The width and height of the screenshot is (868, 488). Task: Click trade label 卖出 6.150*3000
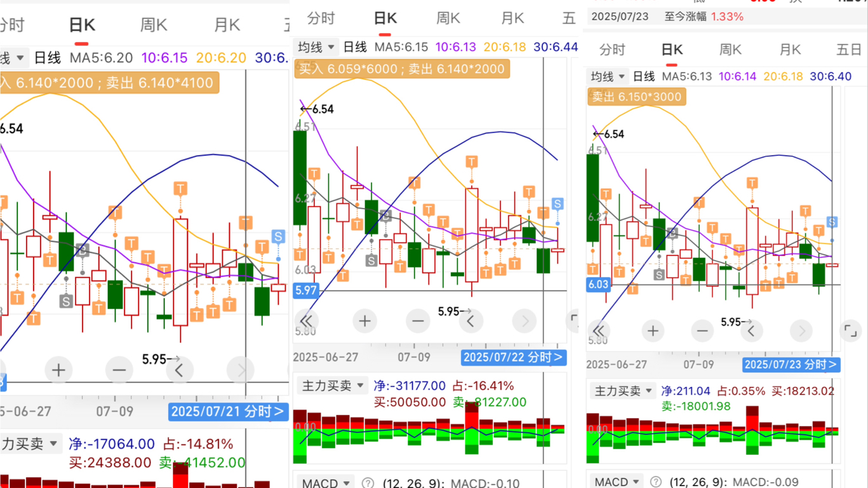pos(637,97)
